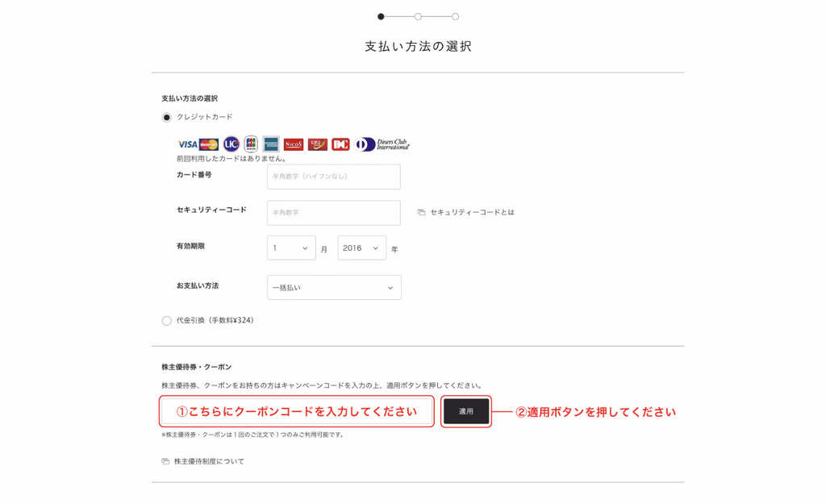826x504 pixels.
Task: Open the 株主優待制度について link
Action: pyautogui.click(x=209, y=461)
